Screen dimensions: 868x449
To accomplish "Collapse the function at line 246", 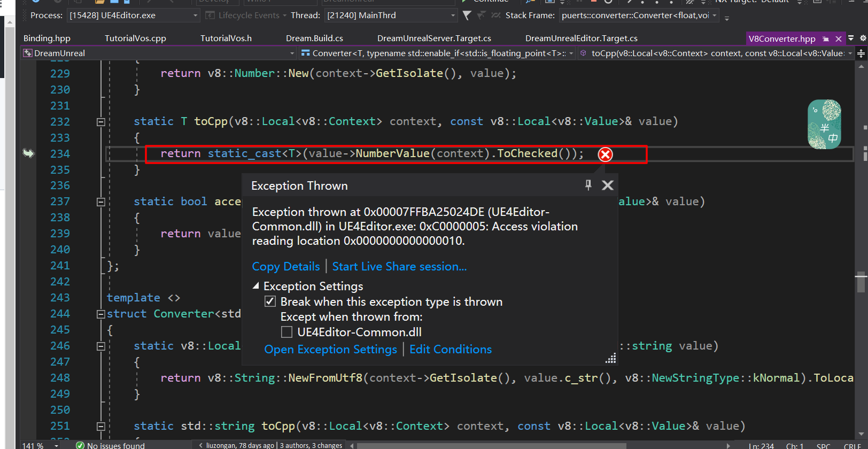I will coord(100,346).
